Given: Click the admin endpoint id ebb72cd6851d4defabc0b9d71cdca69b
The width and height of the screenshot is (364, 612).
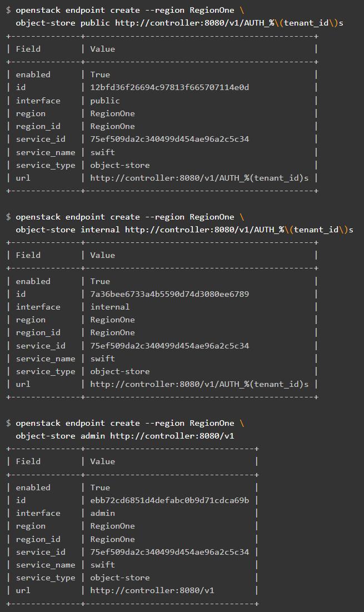Looking at the screenshot, I should (x=169, y=500).
